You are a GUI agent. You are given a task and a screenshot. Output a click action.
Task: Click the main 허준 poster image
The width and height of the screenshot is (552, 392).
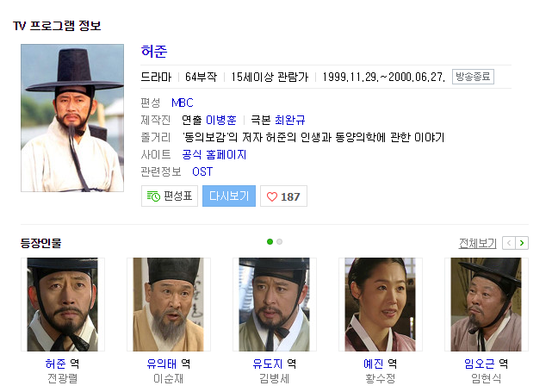click(x=72, y=118)
